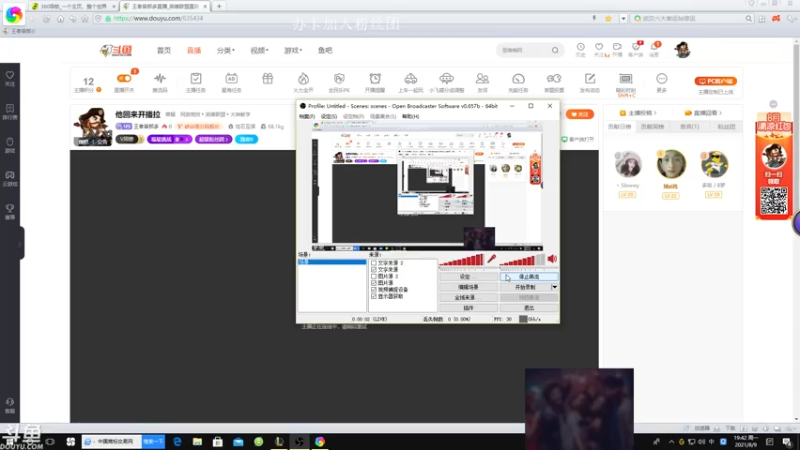800x450 pixels.
Task: Open 文件(F) menu in OBS window
Action: click(307, 116)
